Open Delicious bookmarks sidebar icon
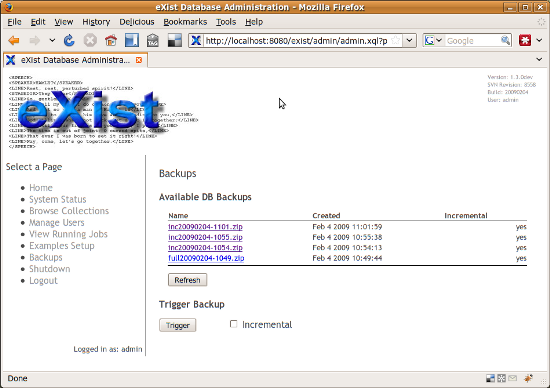This screenshot has height=388, width=550. [132, 41]
